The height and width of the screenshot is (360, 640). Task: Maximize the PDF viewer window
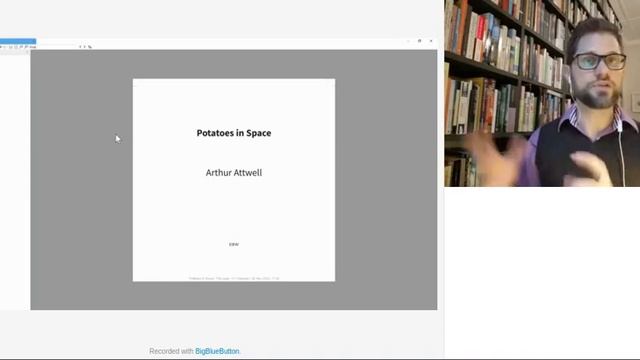419,41
